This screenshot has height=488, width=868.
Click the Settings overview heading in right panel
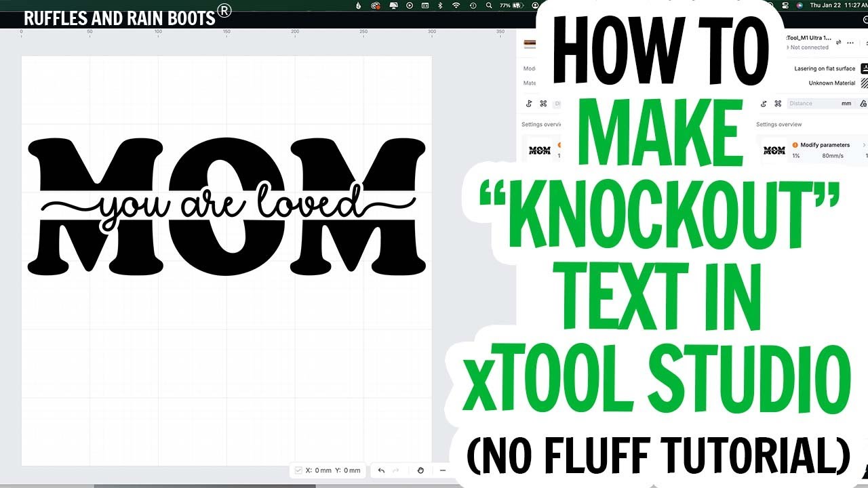[779, 125]
